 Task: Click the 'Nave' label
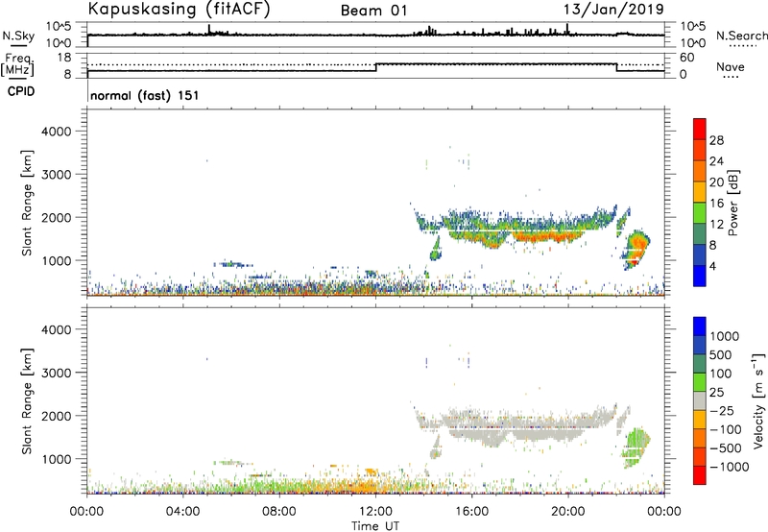click(731, 66)
